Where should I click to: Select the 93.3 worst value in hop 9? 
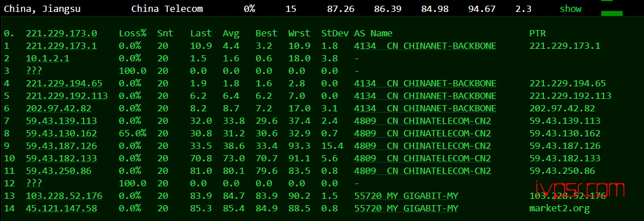pyautogui.click(x=299, y=146)
